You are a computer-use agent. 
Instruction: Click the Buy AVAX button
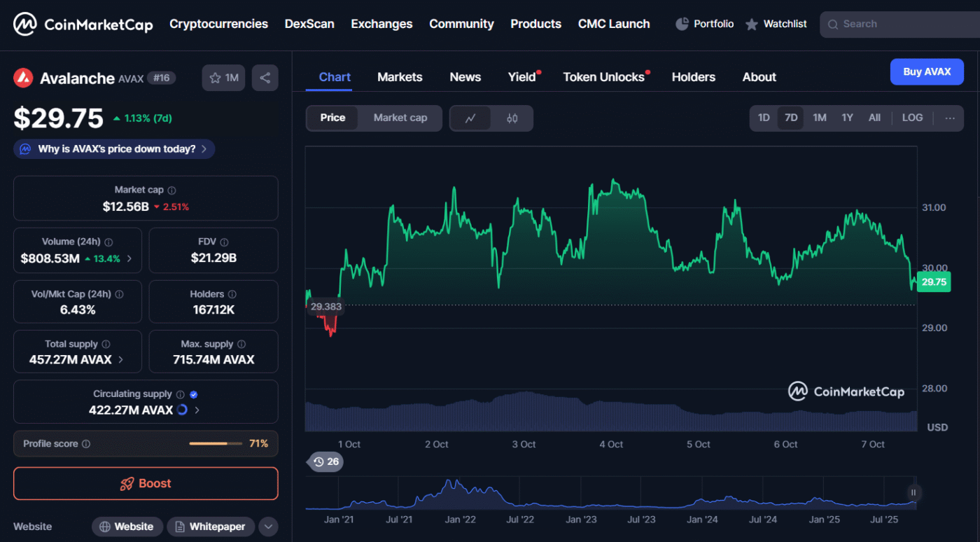pyautogui.click(x=926, y=71)
